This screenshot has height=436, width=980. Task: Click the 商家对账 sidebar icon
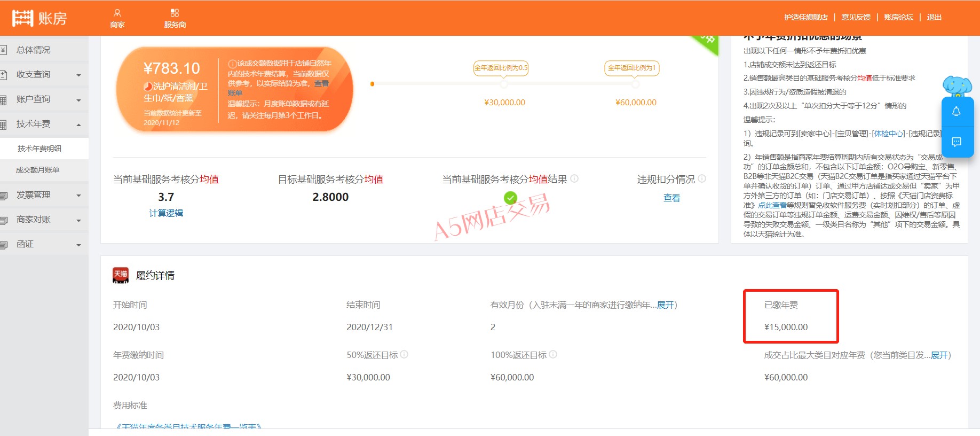click(x=3, y=220)
